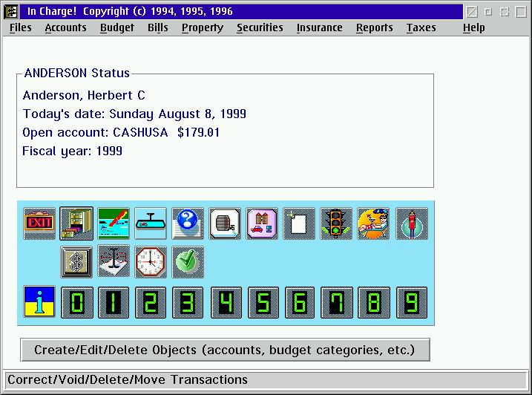Screen dimensions: 532x395
Task: Open the Accounts menu
Action: (x=65, y=27)
